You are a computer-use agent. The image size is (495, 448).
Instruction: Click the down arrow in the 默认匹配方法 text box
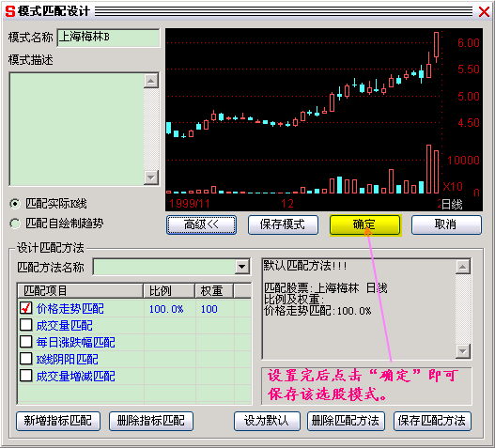coord(463,350)
